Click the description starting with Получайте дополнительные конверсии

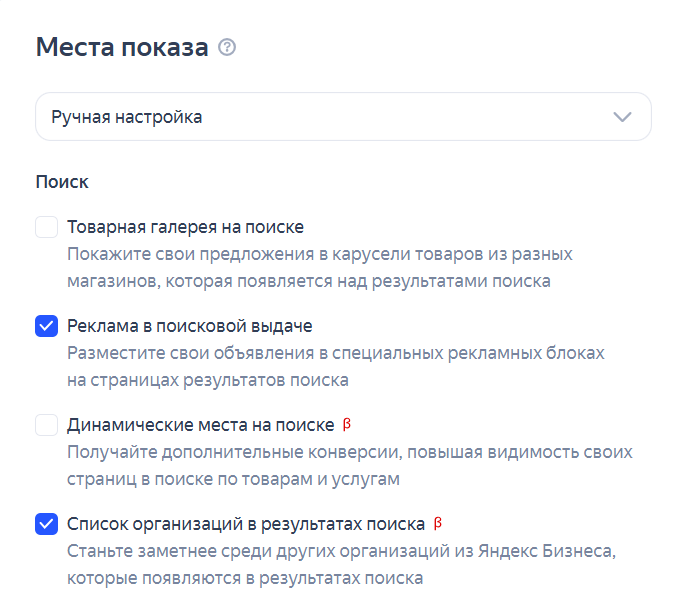(349, 465)
